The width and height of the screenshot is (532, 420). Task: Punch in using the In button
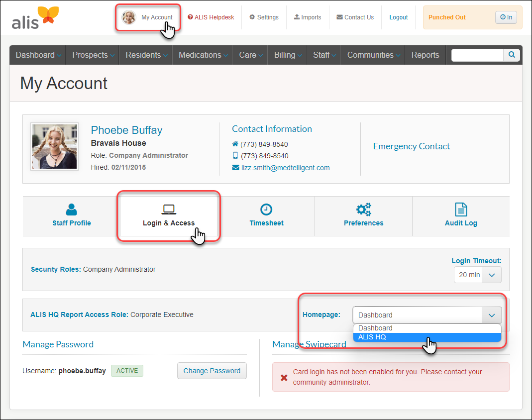point(506,17)
